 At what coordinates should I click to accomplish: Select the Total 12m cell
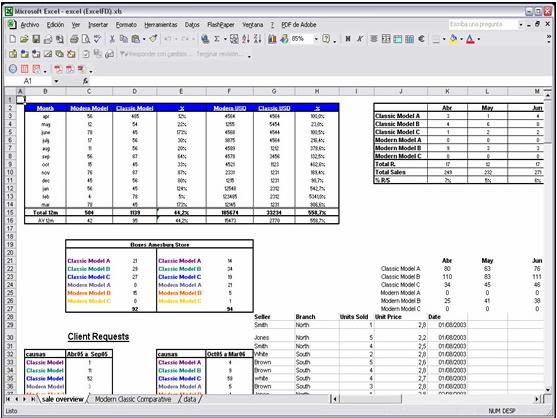(45, 212)
